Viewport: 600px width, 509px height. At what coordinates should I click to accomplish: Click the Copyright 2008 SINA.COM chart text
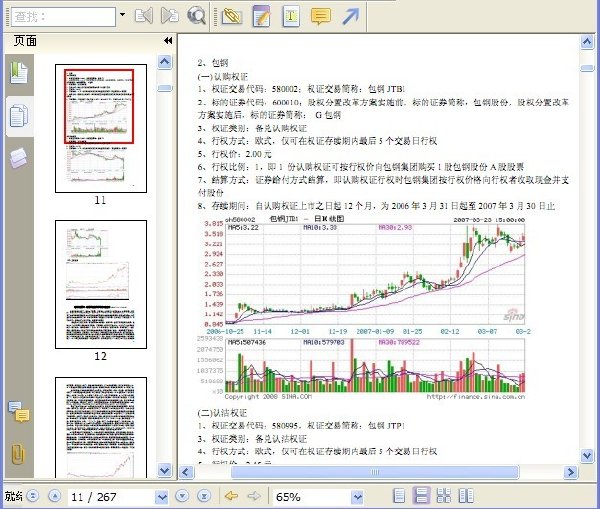point(268,396)
